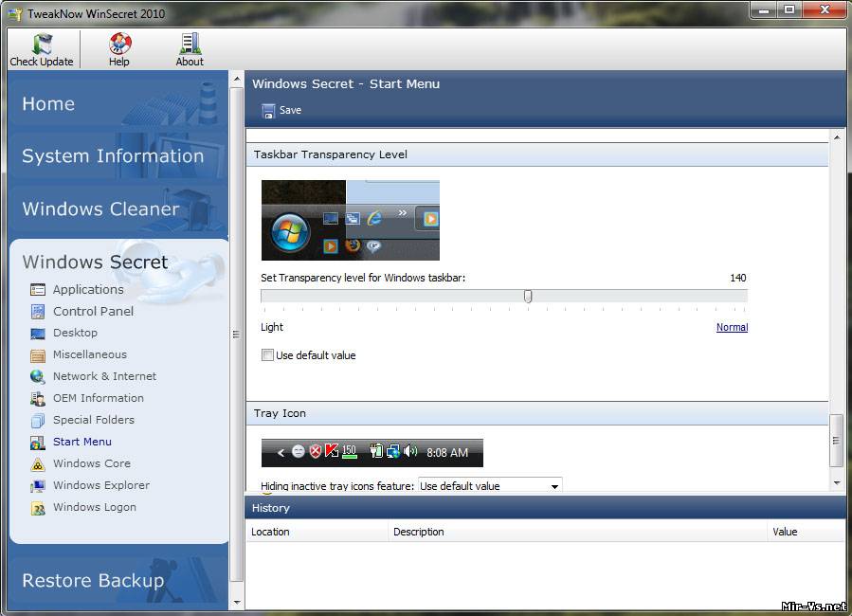Select the Windows Logon icon
Viewport: 852px width, 616px height.
coord(38,508)
